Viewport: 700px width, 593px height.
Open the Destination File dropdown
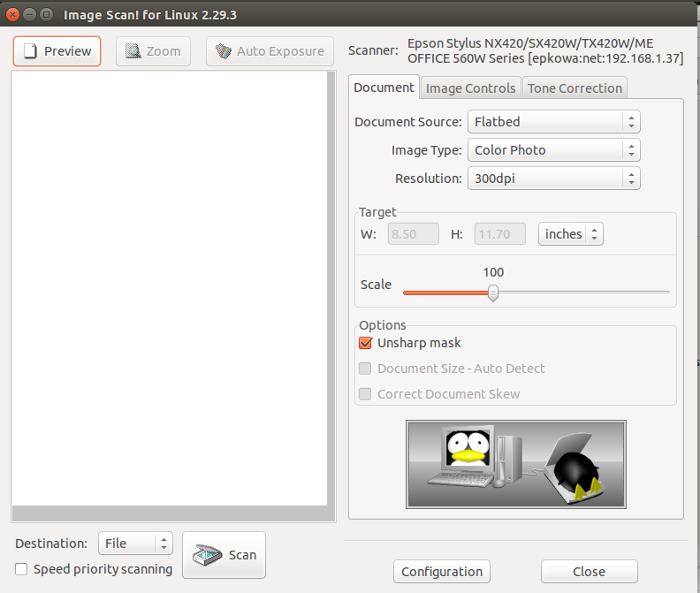(x=135, y=543)
